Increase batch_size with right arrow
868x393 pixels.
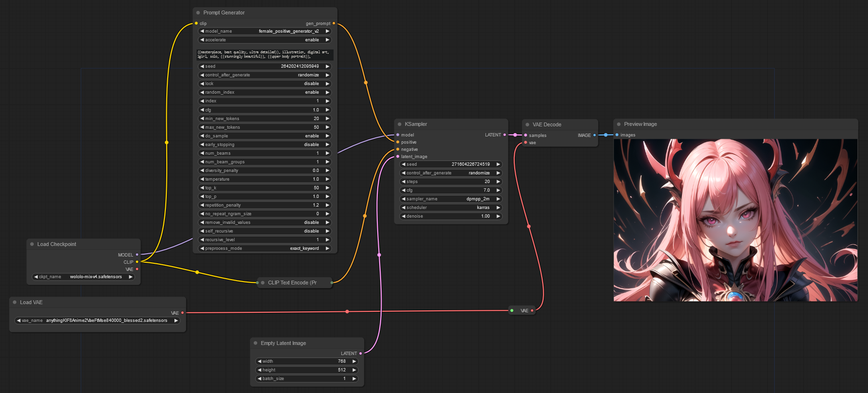354,379
